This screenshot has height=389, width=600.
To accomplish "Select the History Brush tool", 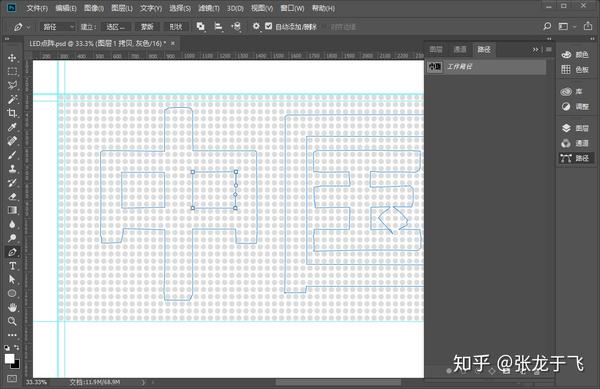I will (12, 182).
